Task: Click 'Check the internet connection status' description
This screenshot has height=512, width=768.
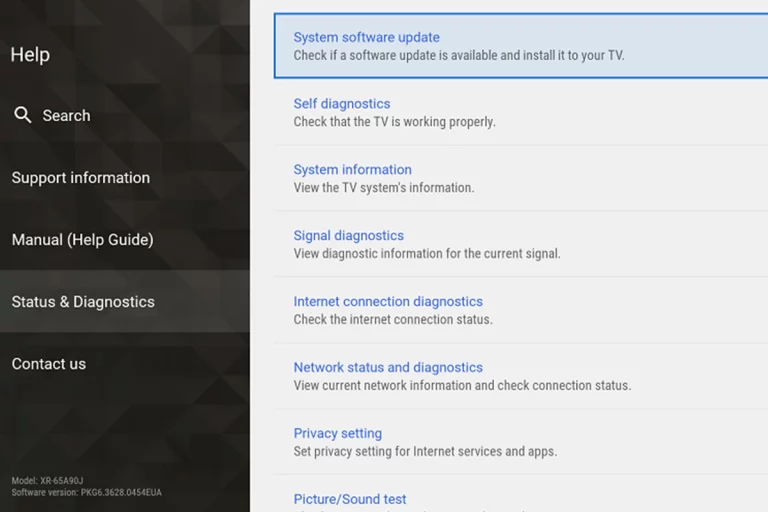Action: (x=393, y=319)
